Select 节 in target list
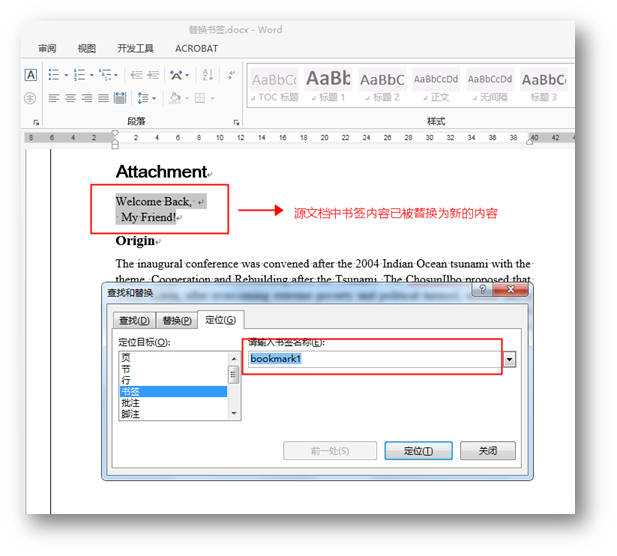 pyautogui.click(x=173, y=369)
